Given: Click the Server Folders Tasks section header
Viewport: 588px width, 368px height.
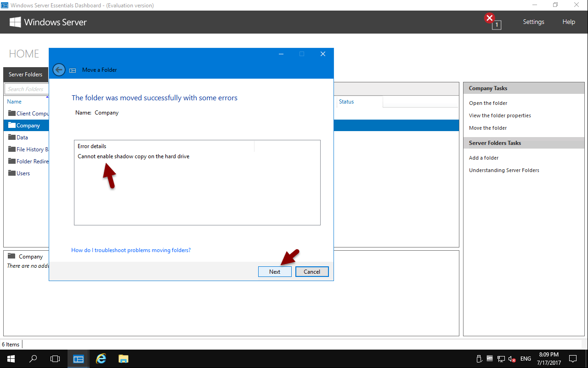Looking at the screenshot, I should [x=524, y=143].
